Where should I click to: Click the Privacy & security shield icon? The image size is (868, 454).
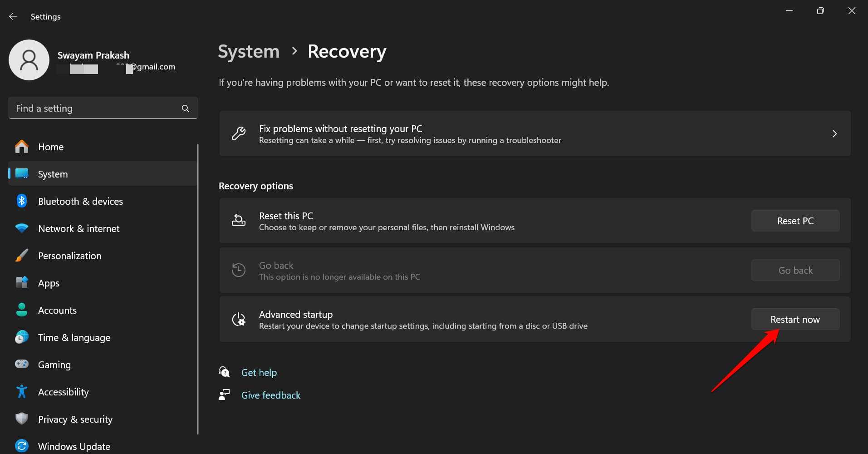tap(22, 419)
